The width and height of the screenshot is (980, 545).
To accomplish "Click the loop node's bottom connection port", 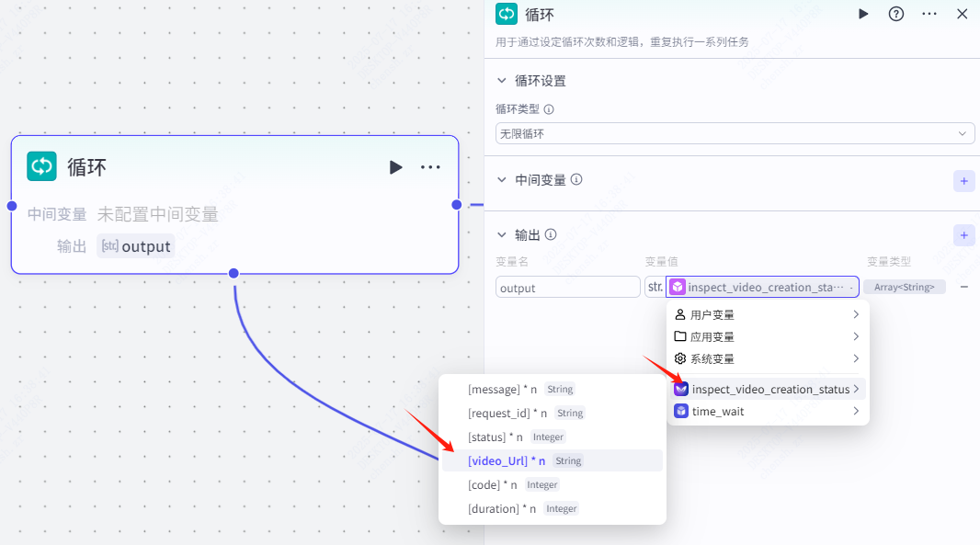I will (234, 273).
